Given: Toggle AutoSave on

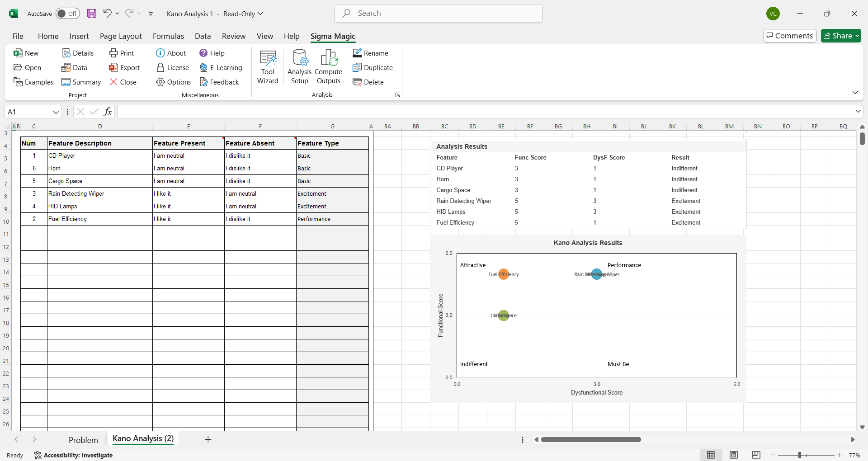Looking at the screenshot, I should coord(67,14).
